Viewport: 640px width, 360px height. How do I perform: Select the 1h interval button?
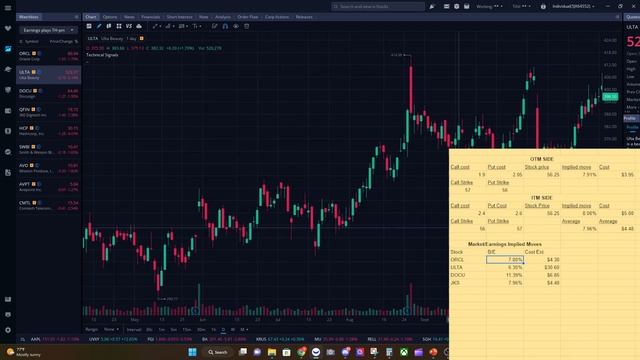tap(213, 329)
